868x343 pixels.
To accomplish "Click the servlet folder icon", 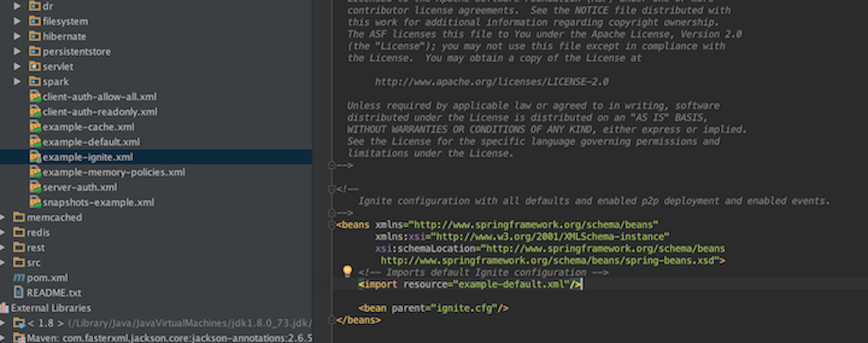I will (34, 66).
